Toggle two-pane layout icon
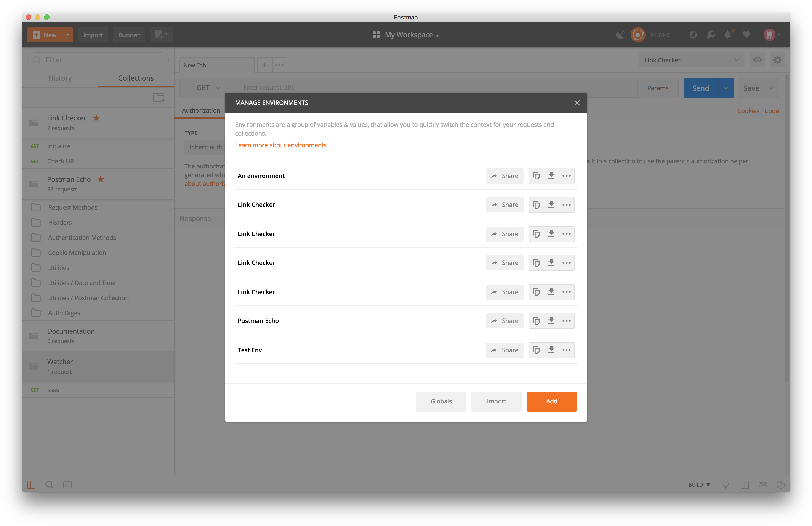 click(x=744, y=484)
